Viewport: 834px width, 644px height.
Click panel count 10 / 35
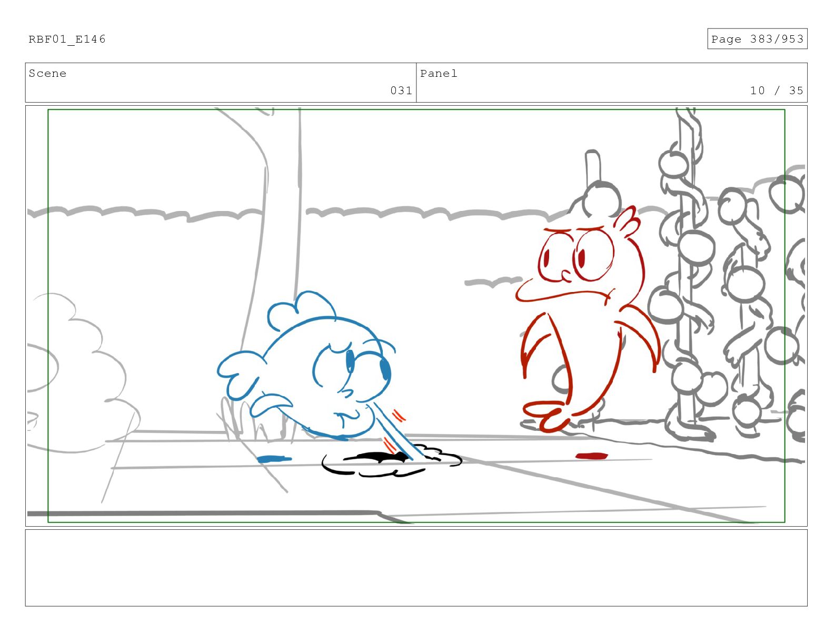coord(777,90)
